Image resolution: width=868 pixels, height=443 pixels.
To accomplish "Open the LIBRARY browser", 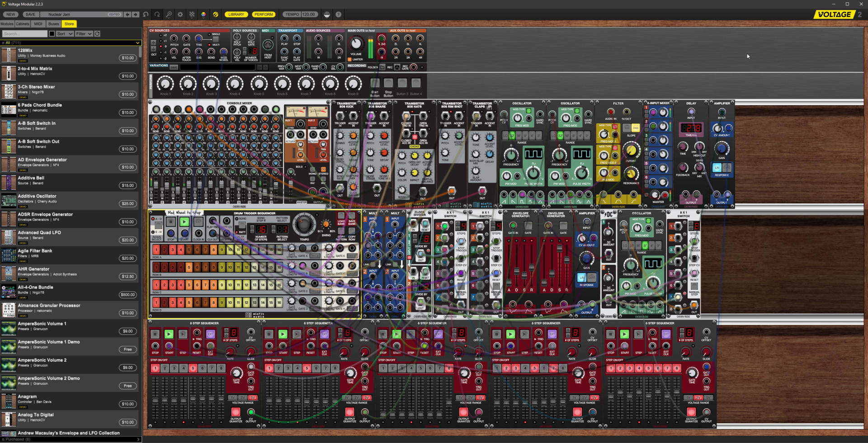I will pyautogui.click(x=236, y=14).
